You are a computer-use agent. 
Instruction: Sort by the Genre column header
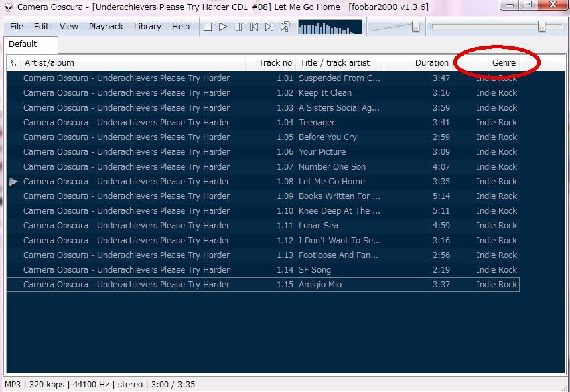[x=486, y=62]
